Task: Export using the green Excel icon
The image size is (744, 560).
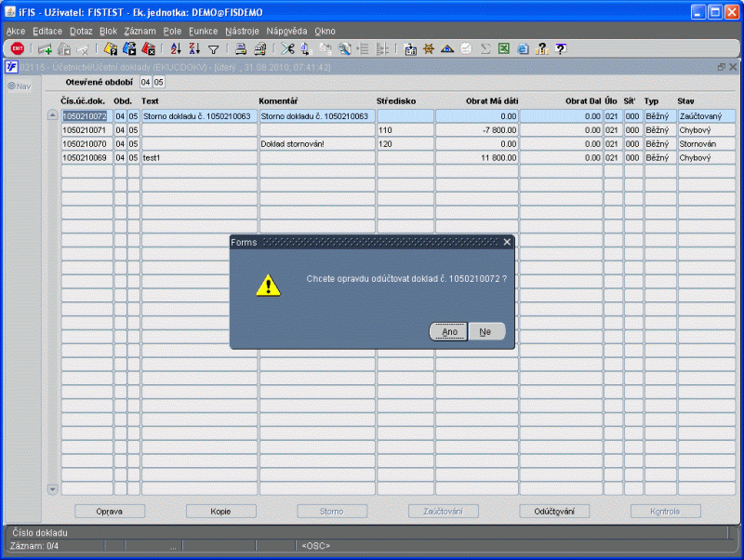Action: tap(504, 48)
